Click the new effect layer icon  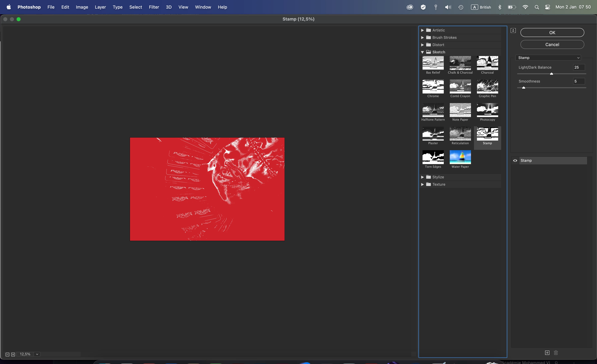tap(547, 353)
